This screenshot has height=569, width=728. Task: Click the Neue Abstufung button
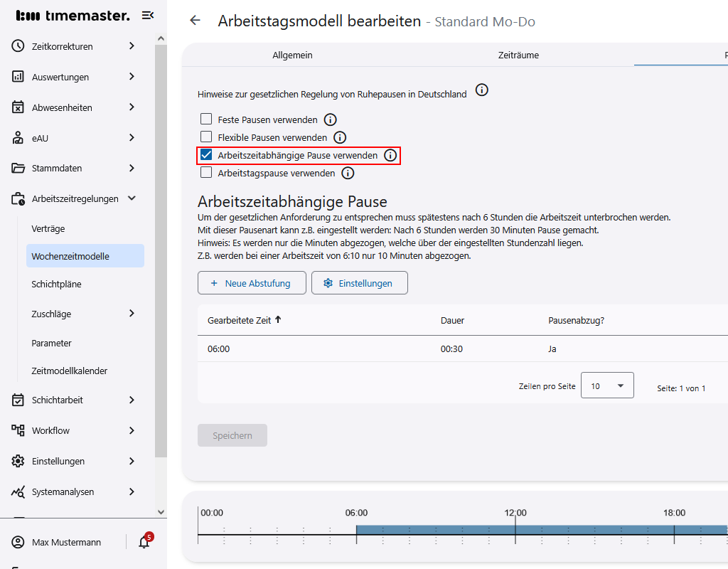252,282
